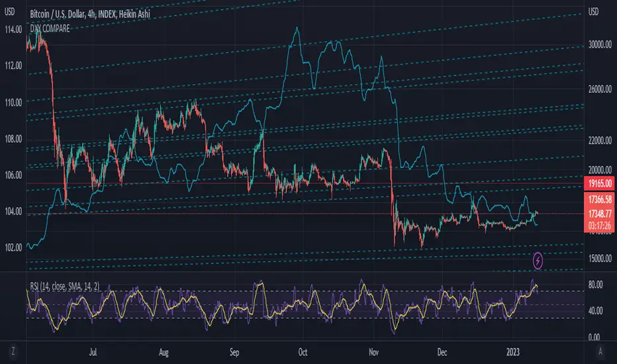Click the 110.00 value on the left scale
617x364 pixels.
click(x=13, y=103)
